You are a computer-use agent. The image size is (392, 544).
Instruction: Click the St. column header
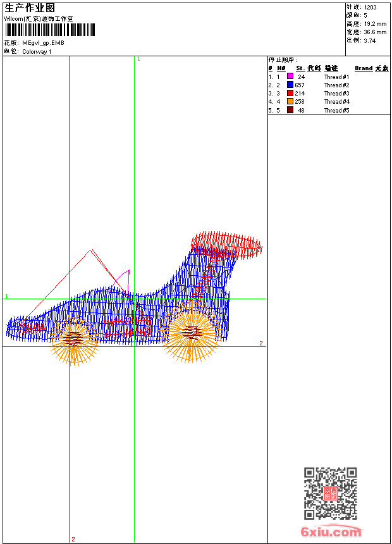pos(300,68)
